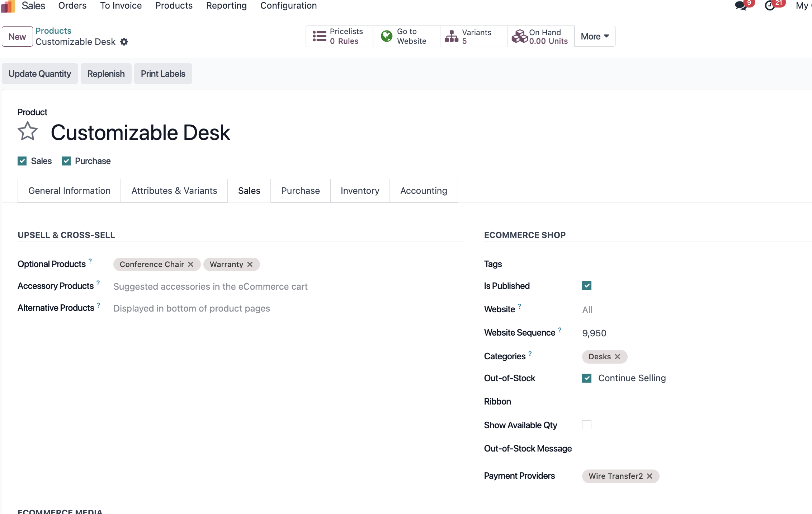812x514 pixels.
Task: Open the Tags field in Ecommerce Shop
Action: coord(696,264)
